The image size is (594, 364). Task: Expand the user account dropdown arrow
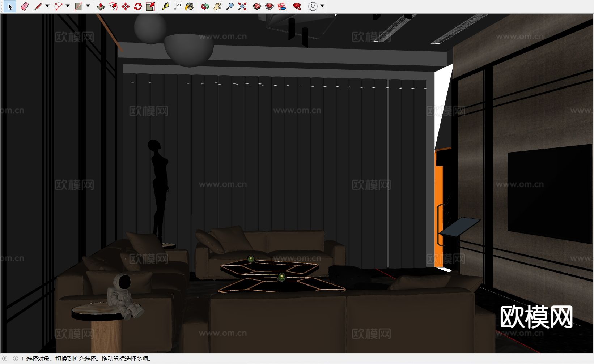(x=322, y=6)
